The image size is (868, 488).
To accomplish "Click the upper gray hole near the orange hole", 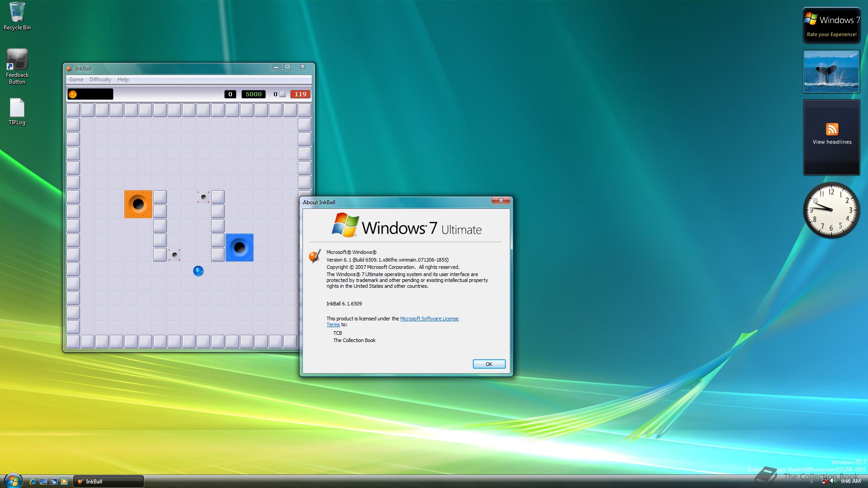I will point(203,197).
